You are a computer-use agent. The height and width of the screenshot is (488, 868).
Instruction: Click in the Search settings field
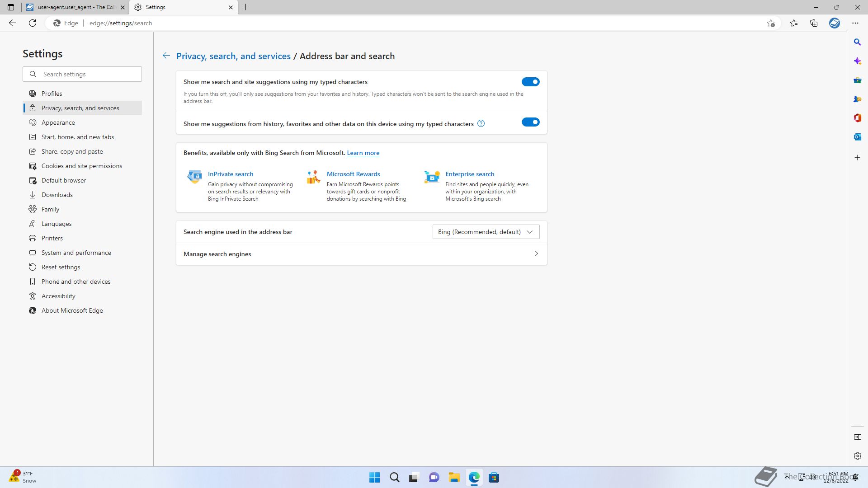point(82,74)
